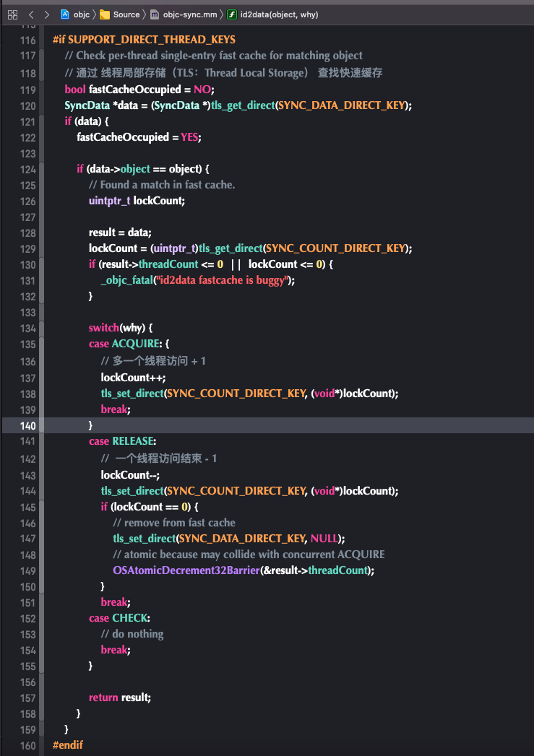Click the 'Check per-thread single-entry fast cache' comment
The width and height of the screenshot is (534, 756).
(214, 56)
